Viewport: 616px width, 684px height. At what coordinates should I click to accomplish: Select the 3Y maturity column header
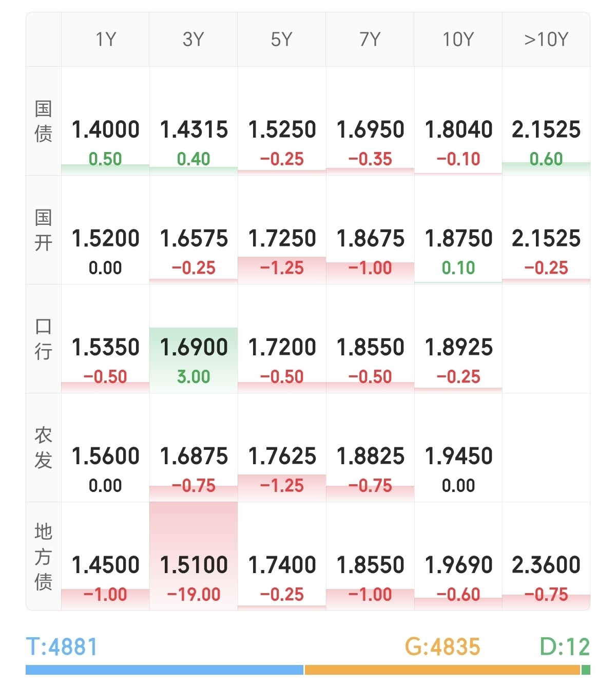tap(194, 40)
